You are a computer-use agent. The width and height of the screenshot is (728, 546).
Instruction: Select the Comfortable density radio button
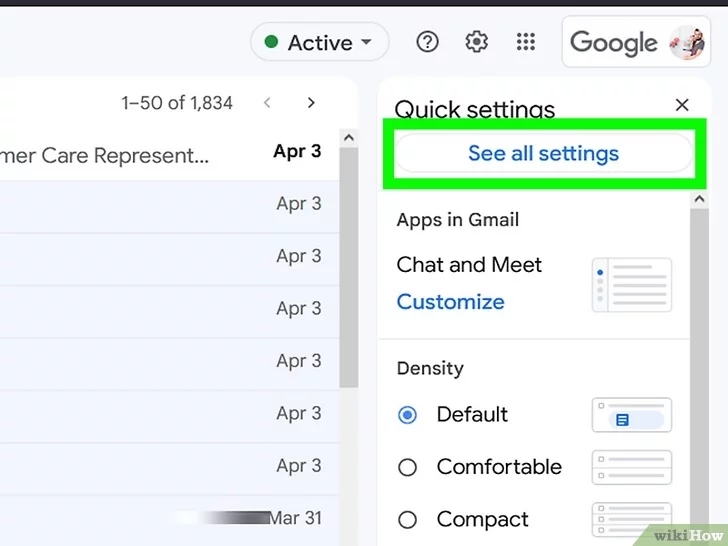[407, 467]
